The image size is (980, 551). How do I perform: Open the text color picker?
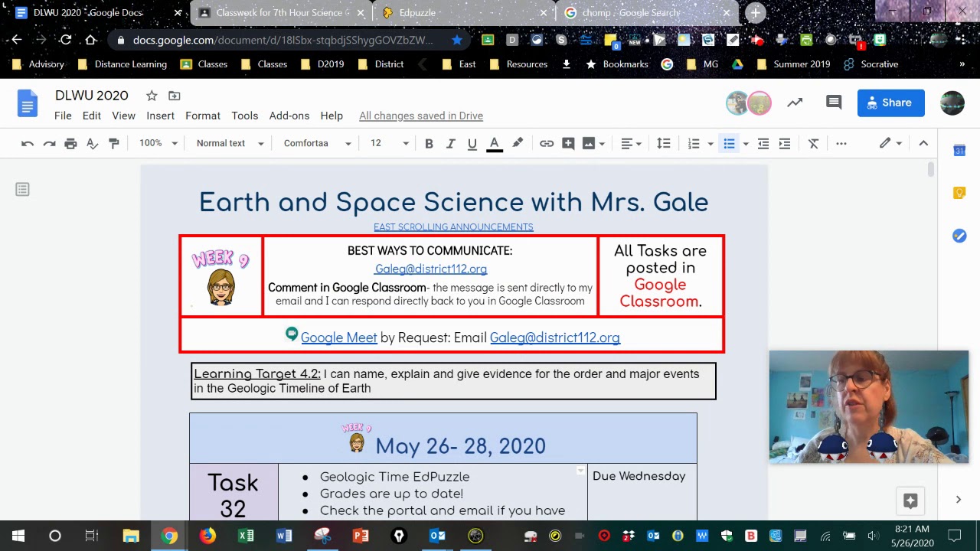coord(495,143)
